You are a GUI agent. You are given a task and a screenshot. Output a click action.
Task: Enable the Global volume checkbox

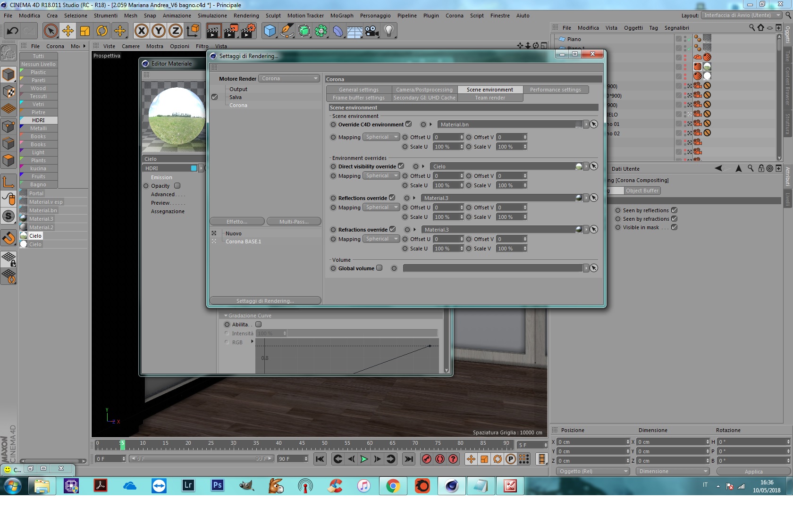(380, 268)
